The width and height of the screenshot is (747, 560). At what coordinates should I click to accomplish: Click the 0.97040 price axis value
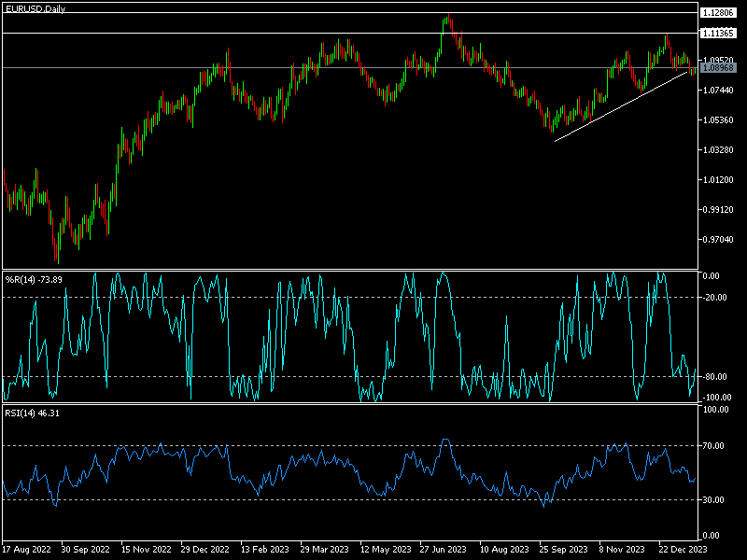[x=718, y=240]
